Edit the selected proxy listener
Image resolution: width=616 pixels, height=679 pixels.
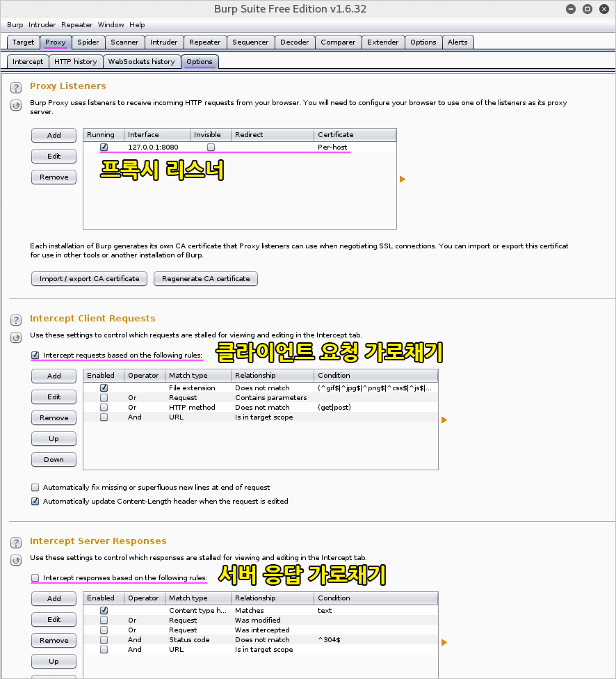54,156
